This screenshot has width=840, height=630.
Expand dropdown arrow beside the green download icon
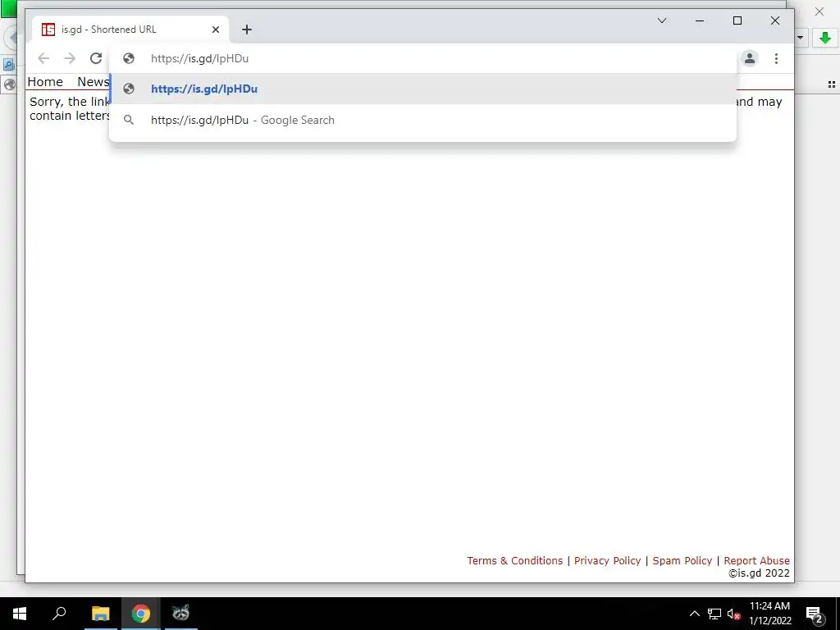pyautogui.click(x=801, y=38)
